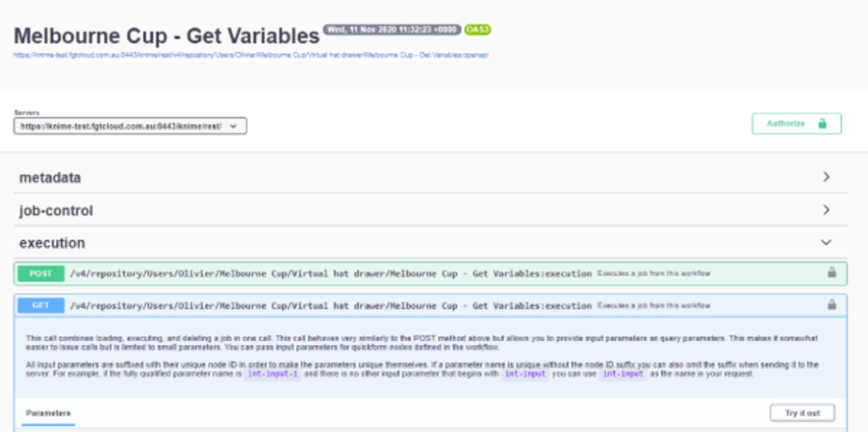Select the Parameters tab
This screenshot has width=868, height=432.
pos(48,413)
